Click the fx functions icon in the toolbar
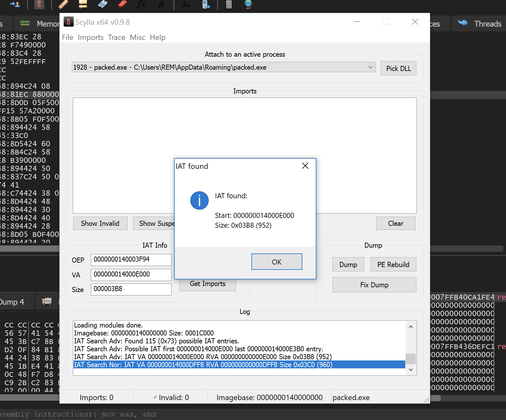The width and height of the screenshot is (506, 420). click(x=142, y=4)
